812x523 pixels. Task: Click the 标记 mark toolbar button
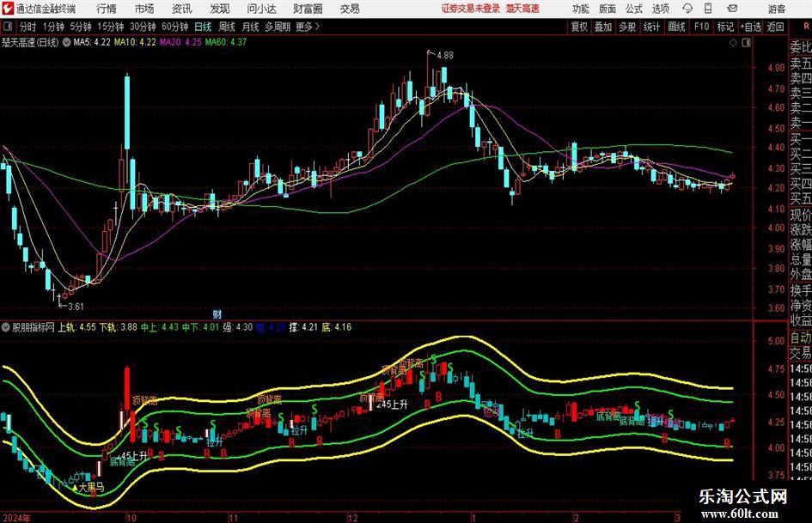[x=725, y=27]
